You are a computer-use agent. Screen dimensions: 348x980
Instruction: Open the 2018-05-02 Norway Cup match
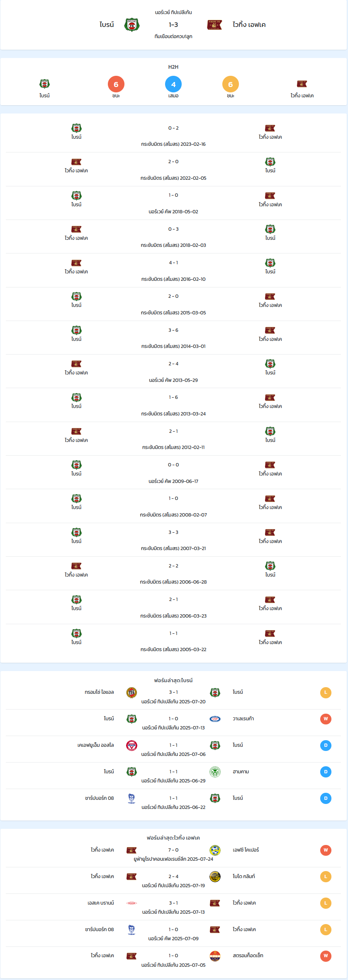point(173,203)
